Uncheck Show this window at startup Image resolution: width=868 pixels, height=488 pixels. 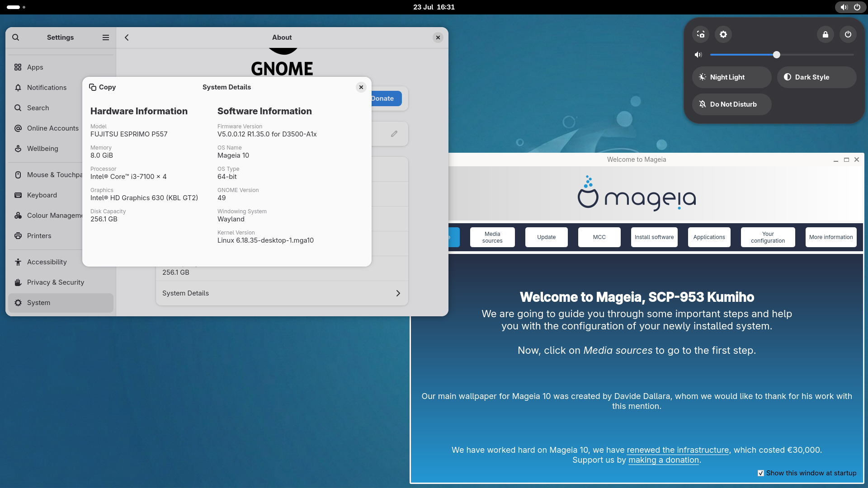(x=761, y=473)
